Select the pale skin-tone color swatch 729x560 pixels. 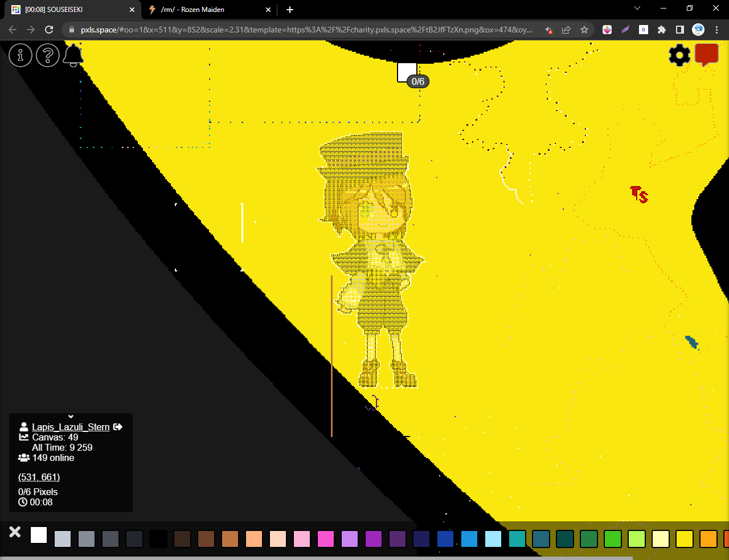pos(278,539)
